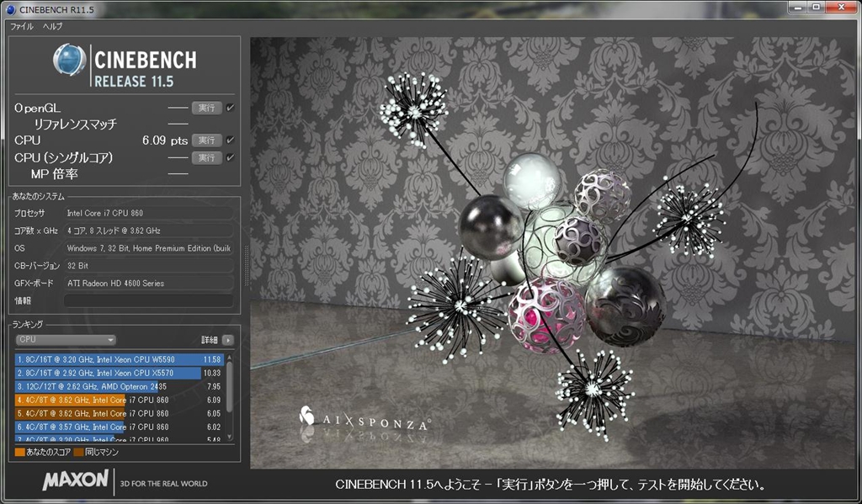Click the CB-バージョン 32 Bit field
Image resolution: width=862 pixels, height=504 pixels.
[148, 266]
